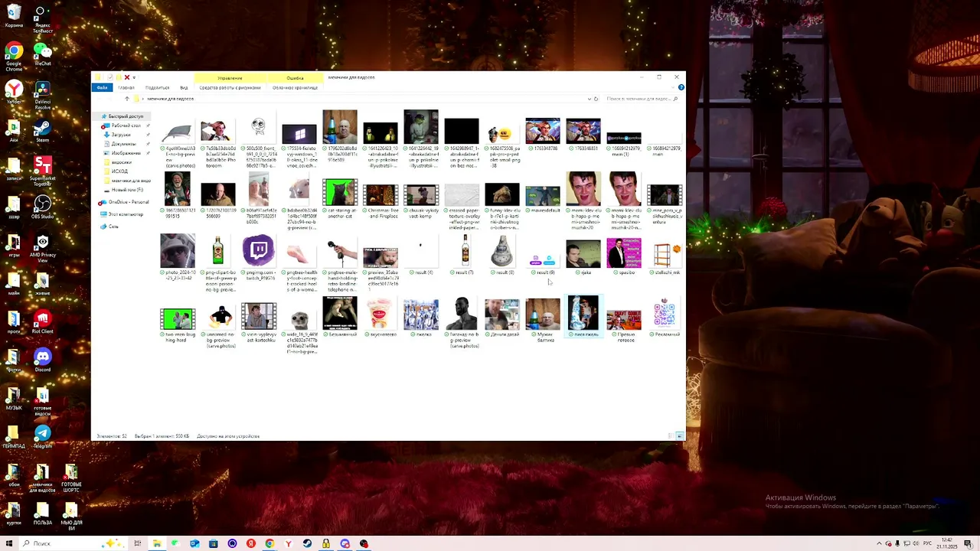
Task: Switch to details view in the status bar
Action: click(671, 436)
